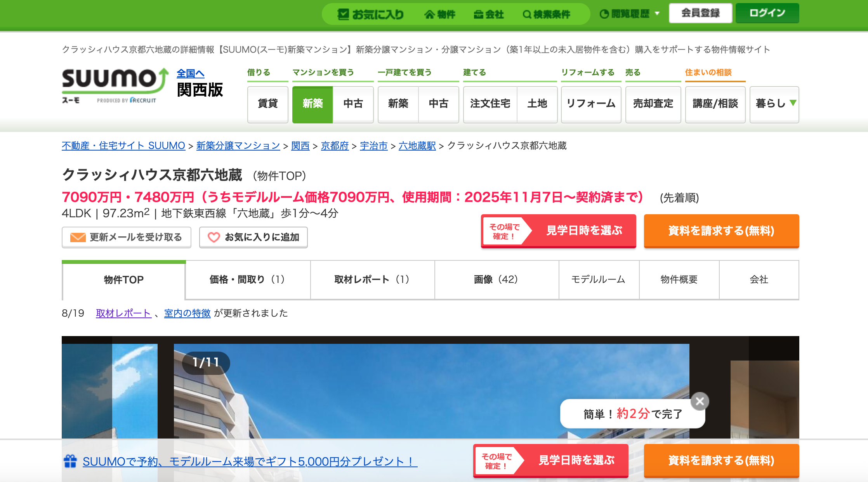Follow the 全国へ link
This screenshot has height=482, width=868.
pos(190,73)
